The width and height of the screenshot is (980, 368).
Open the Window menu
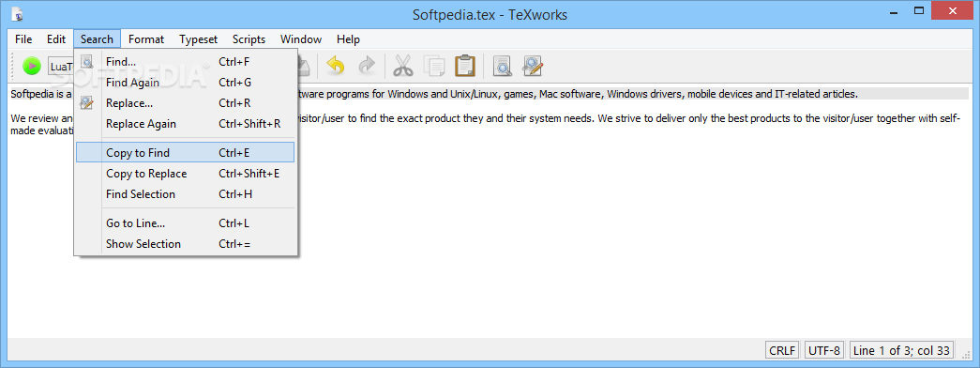tap(301, 38)
